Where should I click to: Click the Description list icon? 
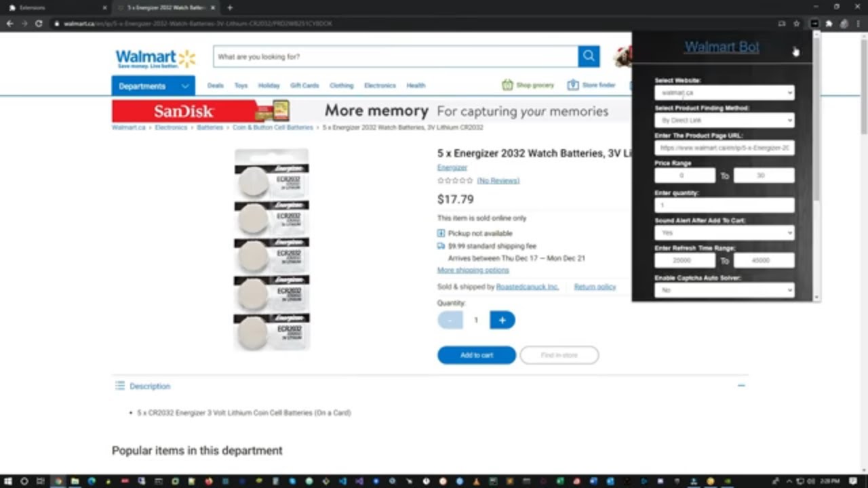click(x=120, y=386)
